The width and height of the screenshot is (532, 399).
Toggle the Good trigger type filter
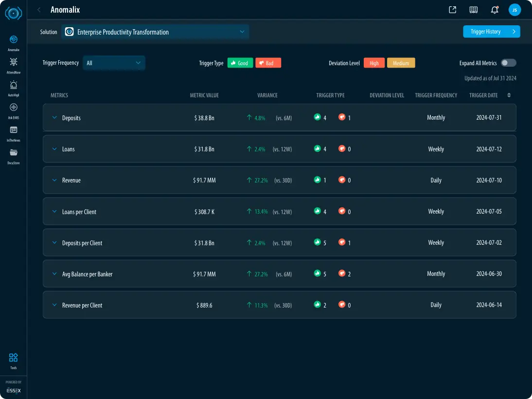(240, 63)
